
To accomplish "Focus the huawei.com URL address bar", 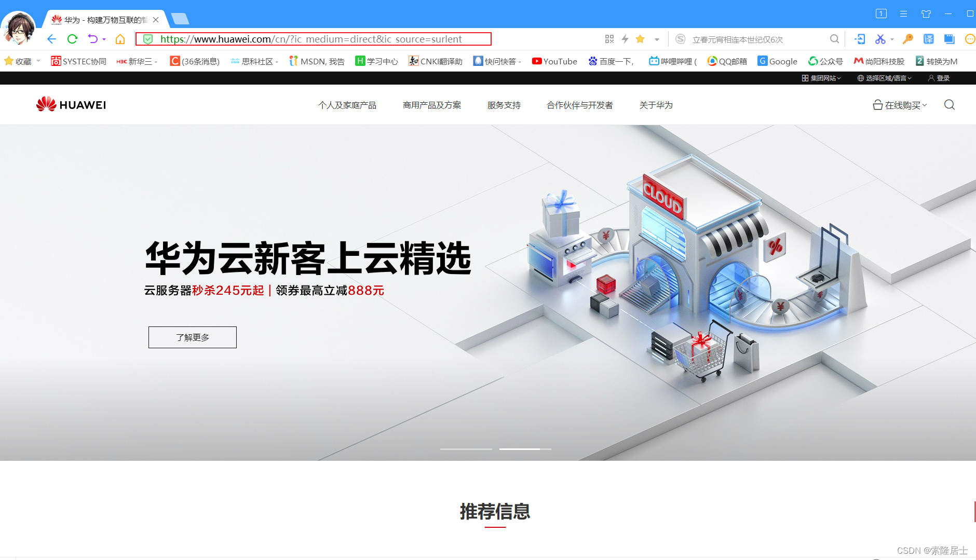I will click(313, 39).
